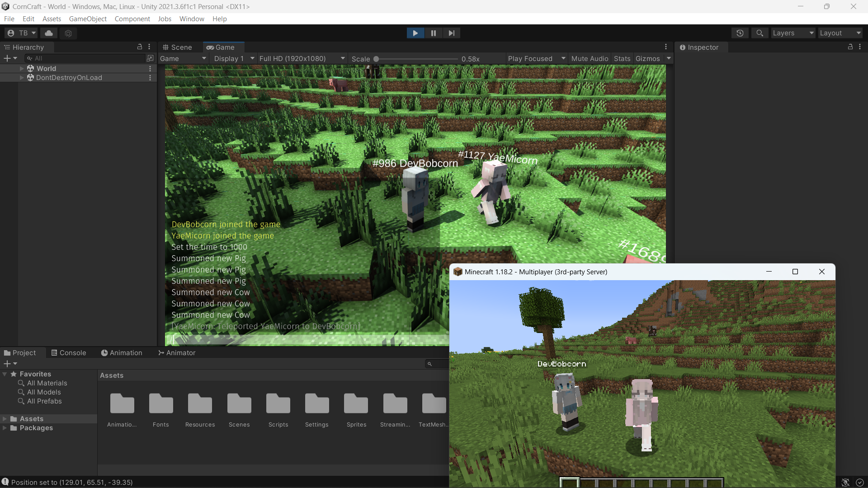Image resolution: width=868 pixels, height=488 pixels.
Task: Open the TB account menu
Action: point(21,33)
